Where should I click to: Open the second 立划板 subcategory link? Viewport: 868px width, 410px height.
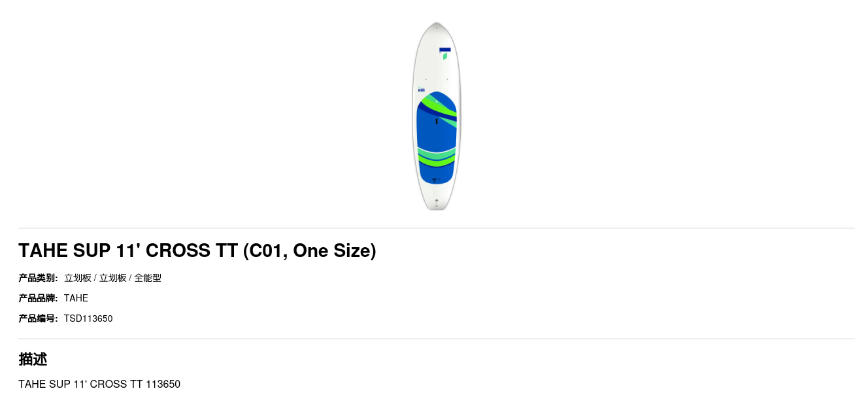click(x=113, y=278)
